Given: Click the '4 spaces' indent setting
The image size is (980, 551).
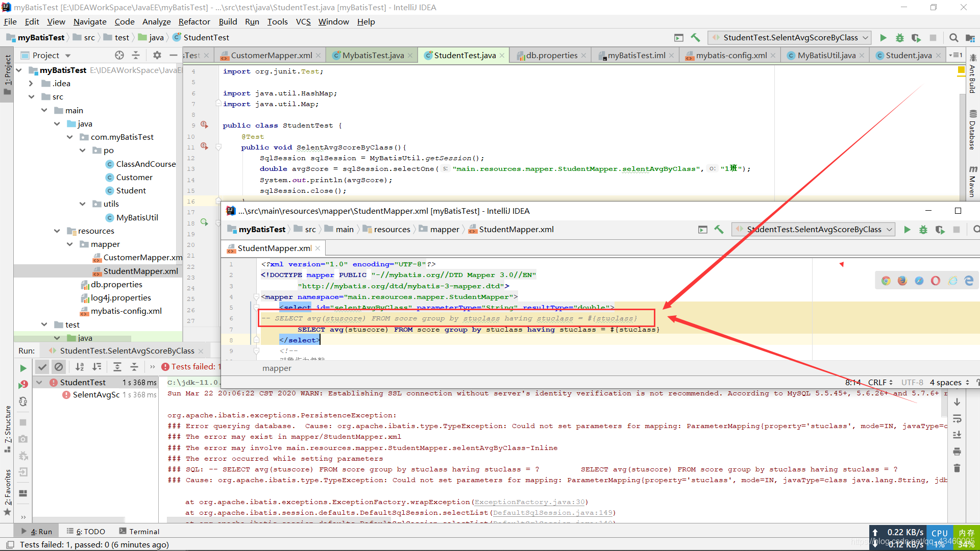Looking at the screenshot, I should [949, 382].
